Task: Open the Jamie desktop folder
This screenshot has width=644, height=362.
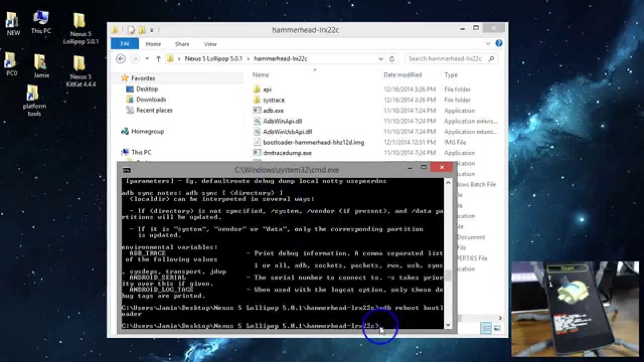Action: [41, 65]
